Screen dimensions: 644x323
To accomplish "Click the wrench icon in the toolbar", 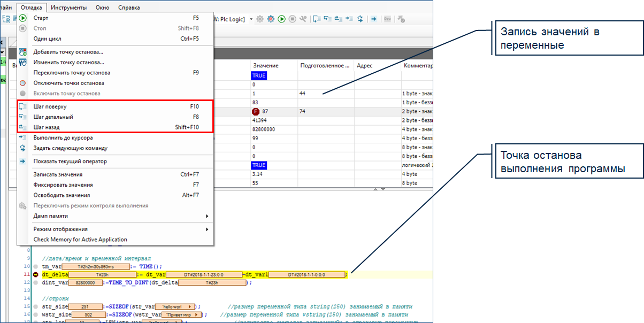I will pos(303,19).
